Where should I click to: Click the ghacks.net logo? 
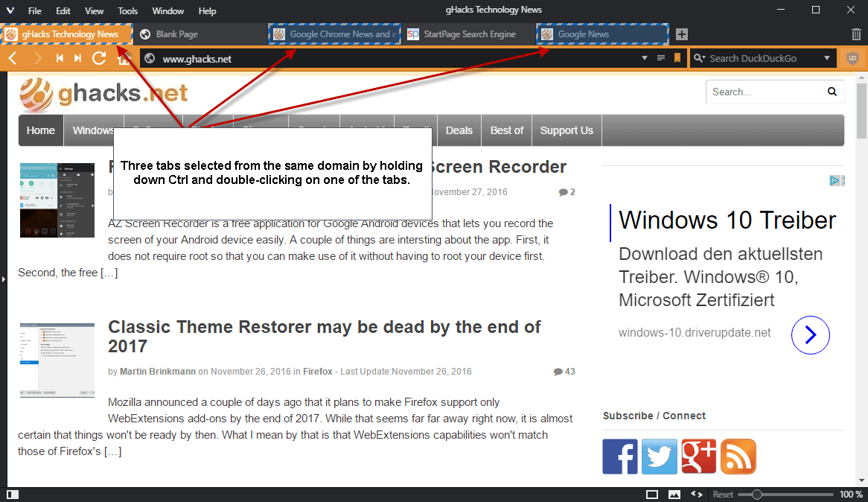click(103, 94)
